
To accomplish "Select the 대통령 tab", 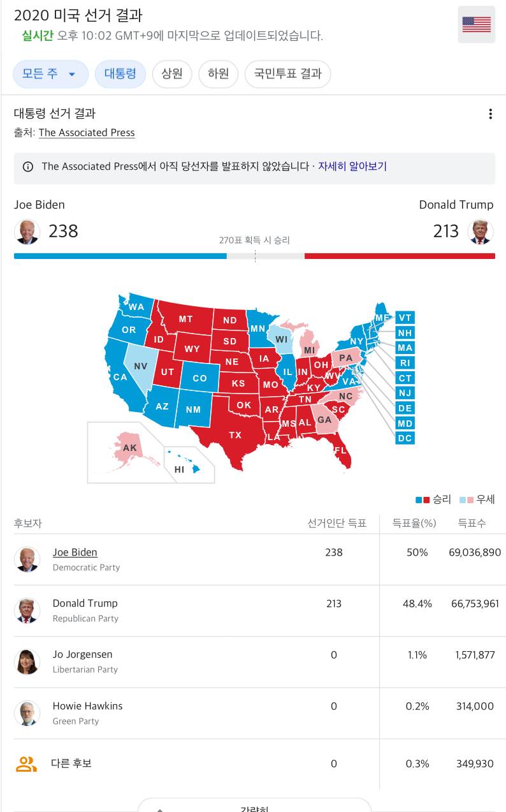I will point(120,74).
